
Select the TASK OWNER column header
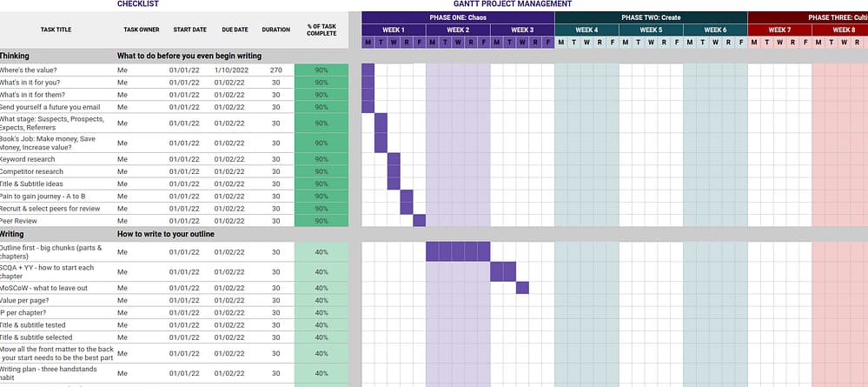142,30
